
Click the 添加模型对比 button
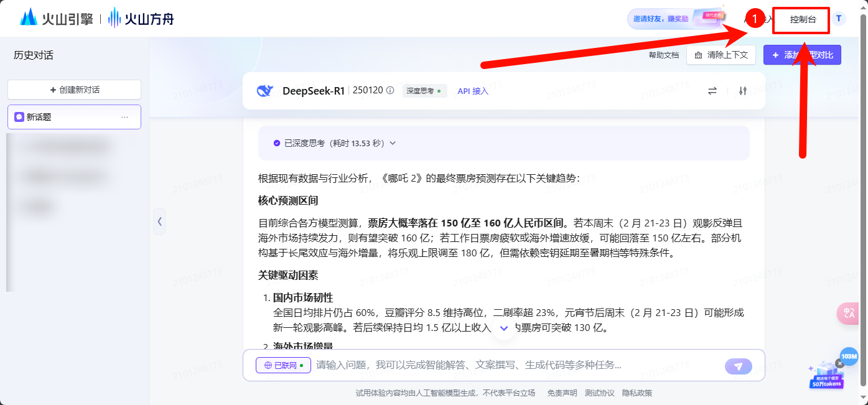803,55
